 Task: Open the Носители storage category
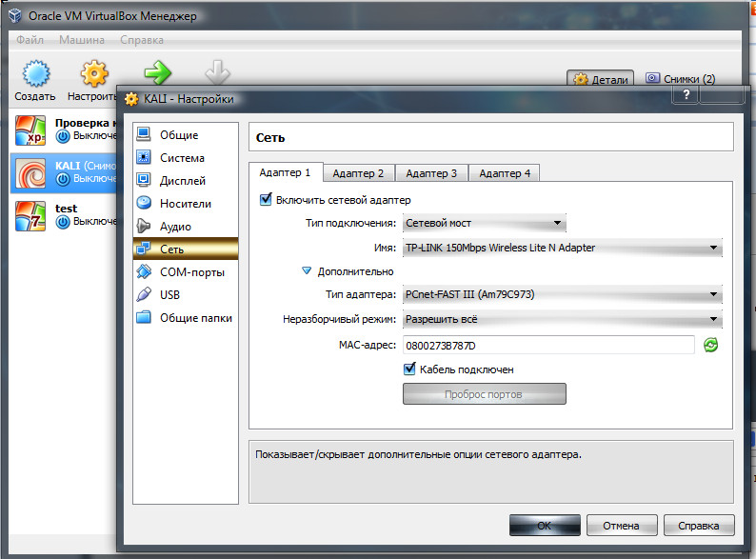pyautogui.click(x=186, y=204)
